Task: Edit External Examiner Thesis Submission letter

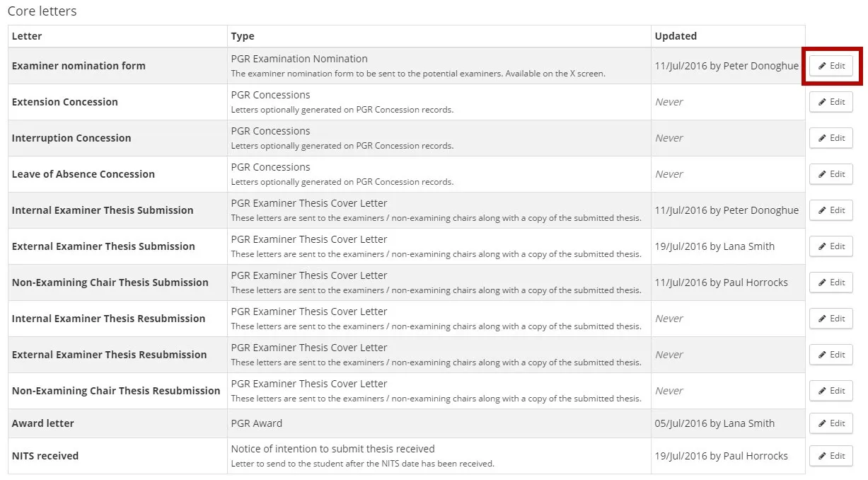Action: (831, 246)
